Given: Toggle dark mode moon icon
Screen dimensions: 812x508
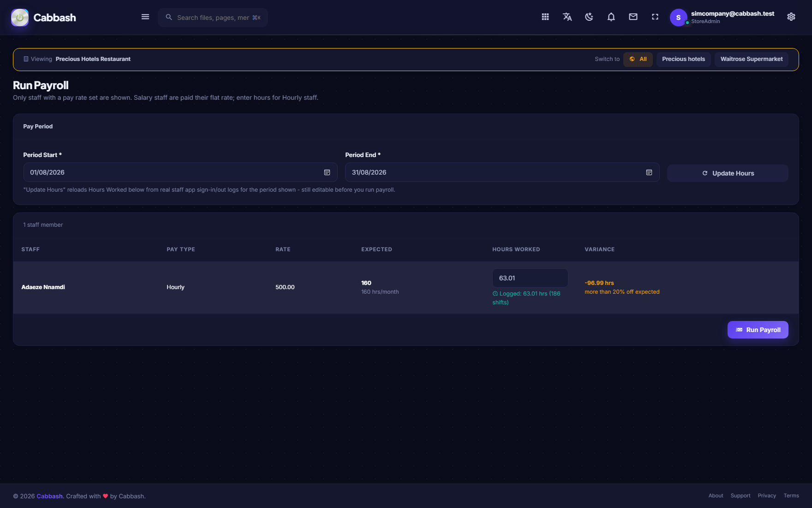Looking at the screenshot, I should coord(589,17).
